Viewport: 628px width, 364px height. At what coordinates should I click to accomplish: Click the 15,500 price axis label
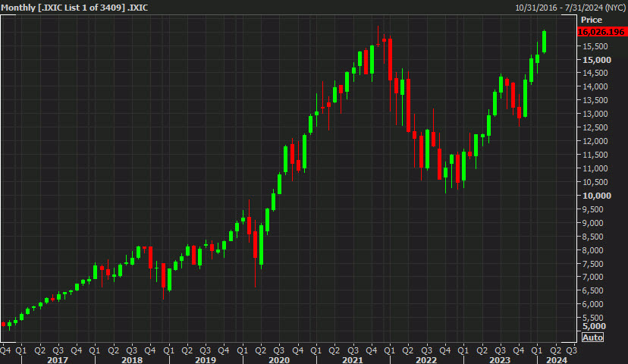click(595, 46)
